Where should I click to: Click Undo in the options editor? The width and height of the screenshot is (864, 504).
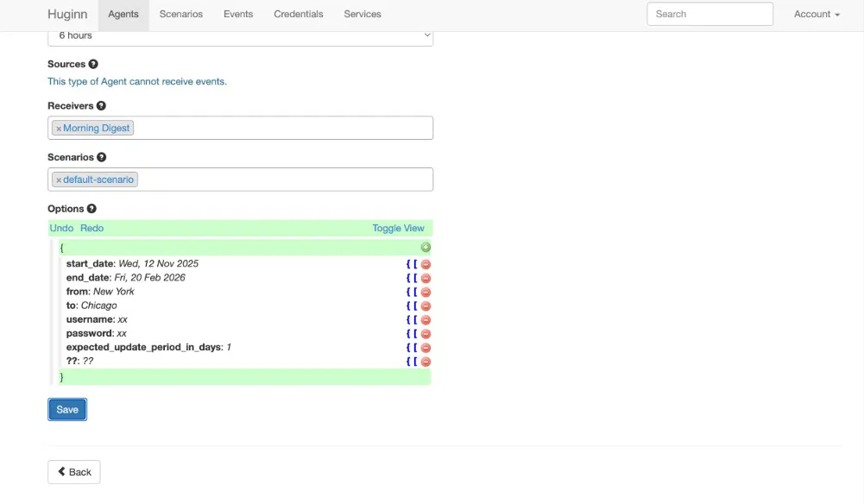(61, 229)
